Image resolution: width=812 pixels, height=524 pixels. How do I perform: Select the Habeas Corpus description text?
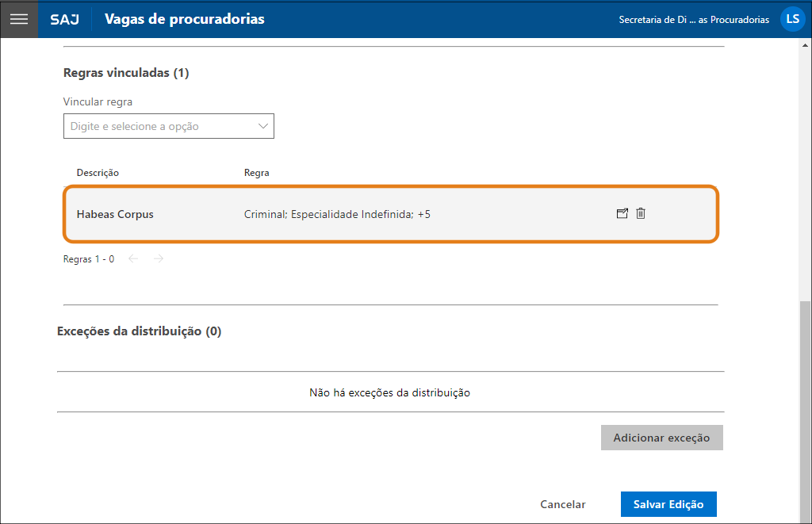pyautogui.click(x=115, y=214)
